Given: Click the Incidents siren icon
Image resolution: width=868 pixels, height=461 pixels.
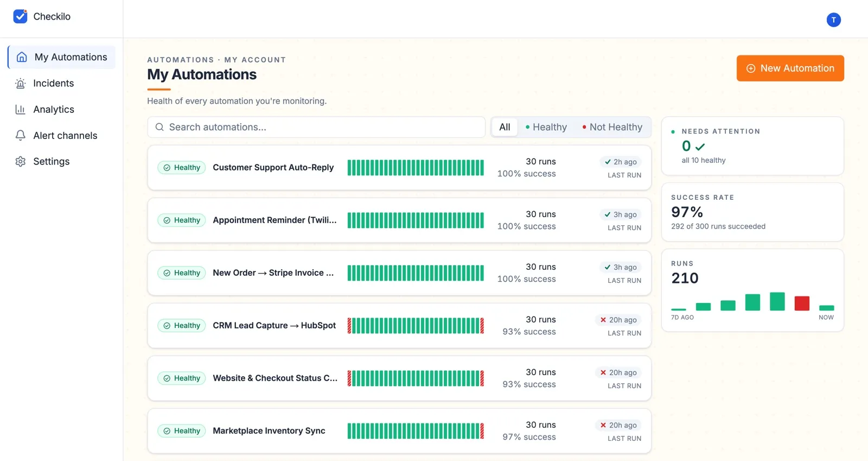Looking at the screenshot, I should (21, 83).
